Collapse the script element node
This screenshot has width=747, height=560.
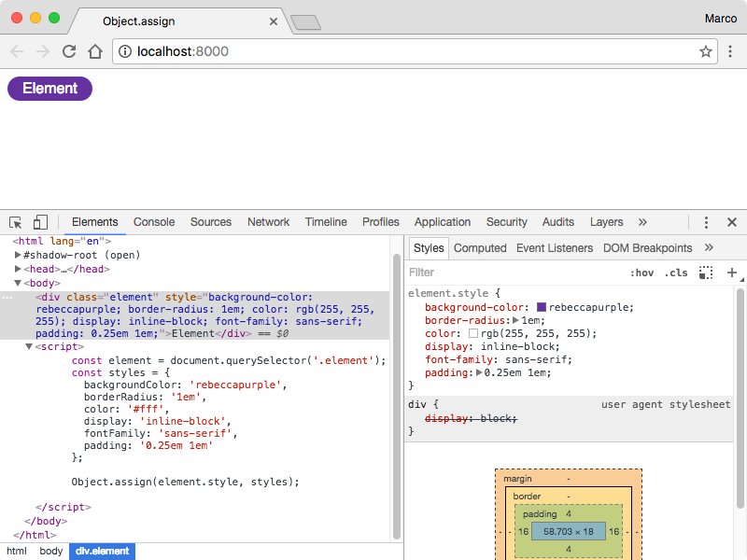coord(29,346)
